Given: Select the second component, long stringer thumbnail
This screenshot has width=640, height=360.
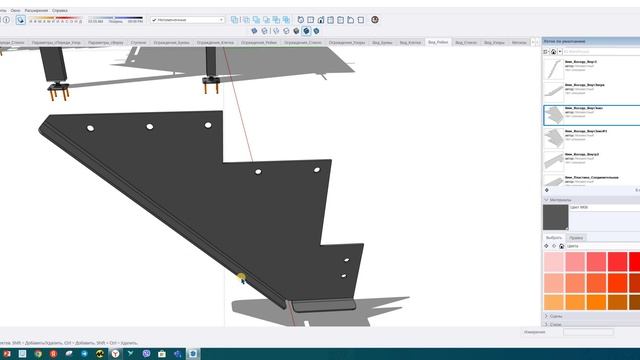Looking at the screenshot, I should coord(553,92).
